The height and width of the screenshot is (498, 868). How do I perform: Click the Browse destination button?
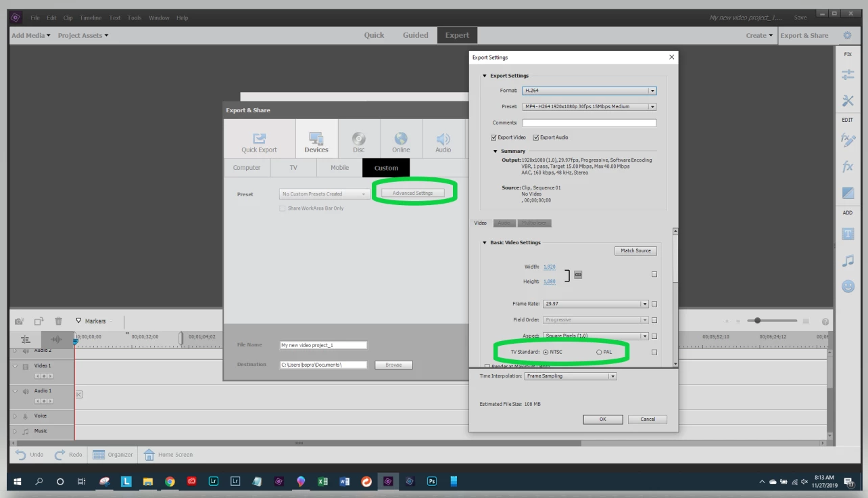393,365
